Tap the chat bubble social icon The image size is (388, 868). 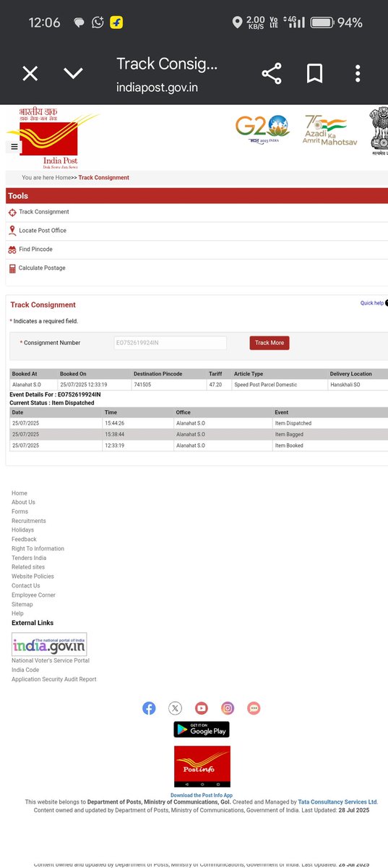pos(254,708)
